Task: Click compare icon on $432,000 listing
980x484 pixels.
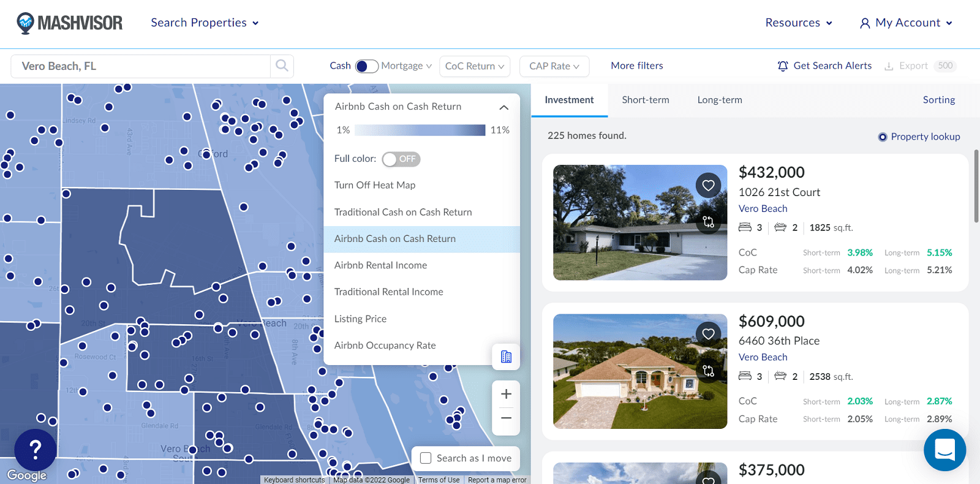Action: pos(708,222)
